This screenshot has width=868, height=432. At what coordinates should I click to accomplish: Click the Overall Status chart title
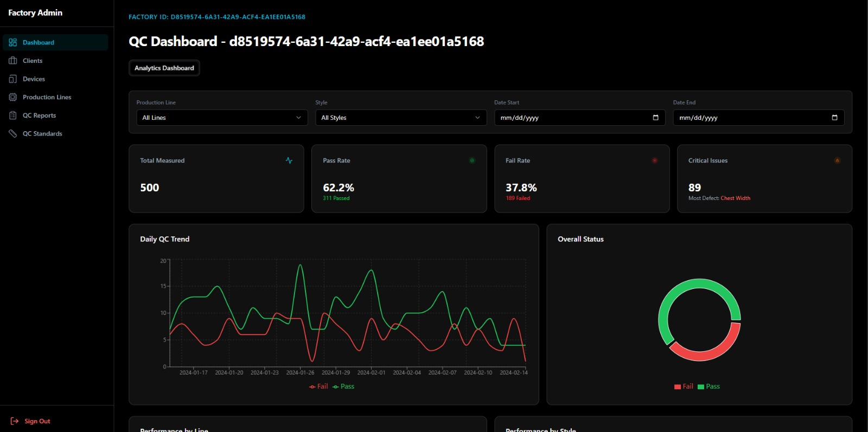tap(580, 239)
